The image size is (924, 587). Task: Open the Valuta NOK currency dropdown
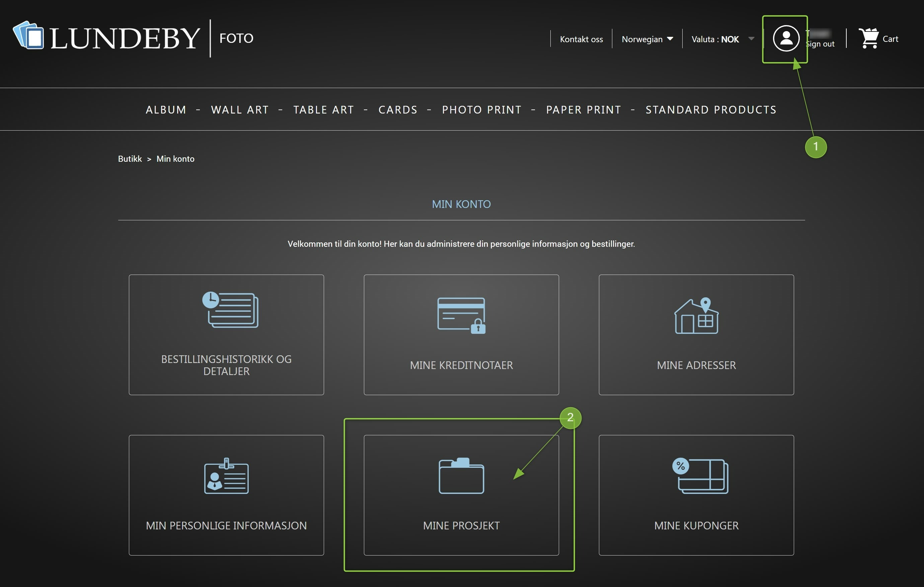722,39
